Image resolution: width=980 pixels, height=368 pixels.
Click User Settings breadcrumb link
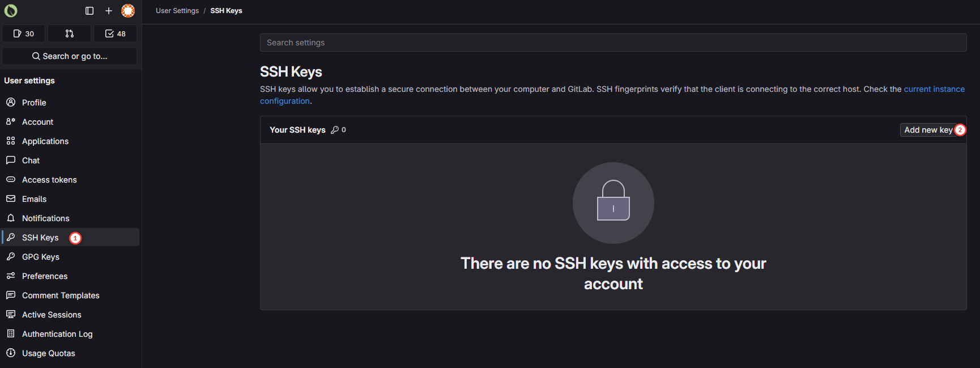click(x=177, y=11)
